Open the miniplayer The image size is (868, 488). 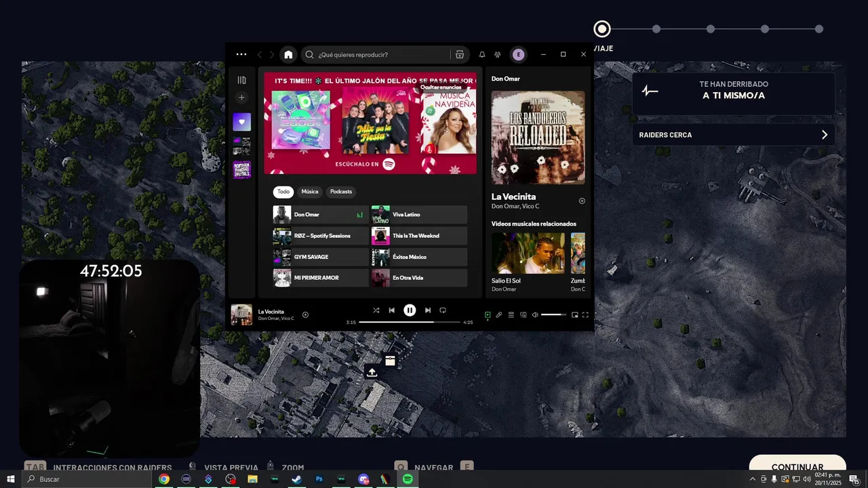575,315
